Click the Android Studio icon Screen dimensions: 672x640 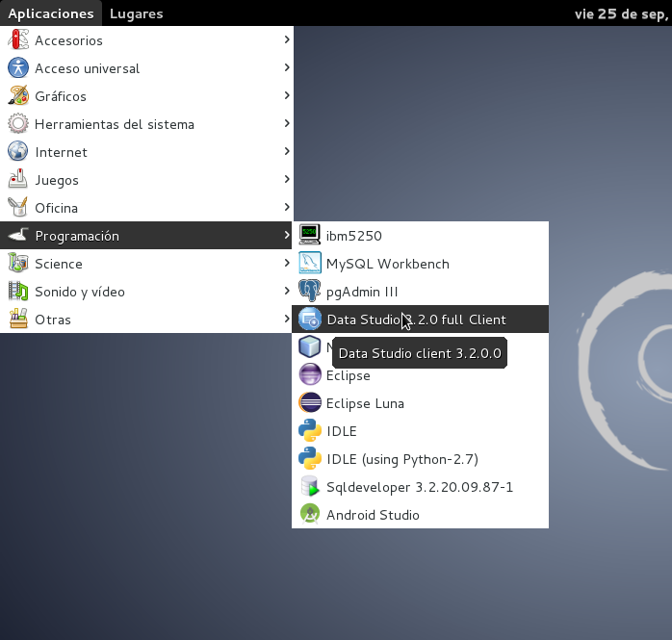[x=309, y=515]
